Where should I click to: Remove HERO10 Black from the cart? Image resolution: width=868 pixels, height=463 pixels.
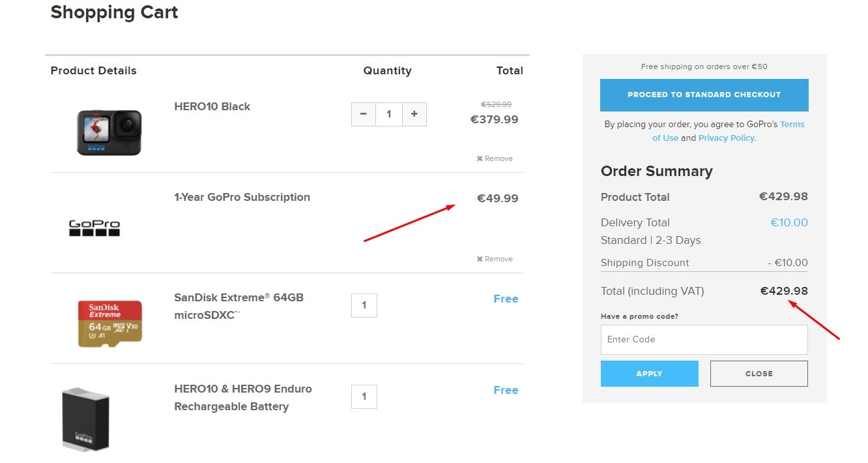point(495,158)
